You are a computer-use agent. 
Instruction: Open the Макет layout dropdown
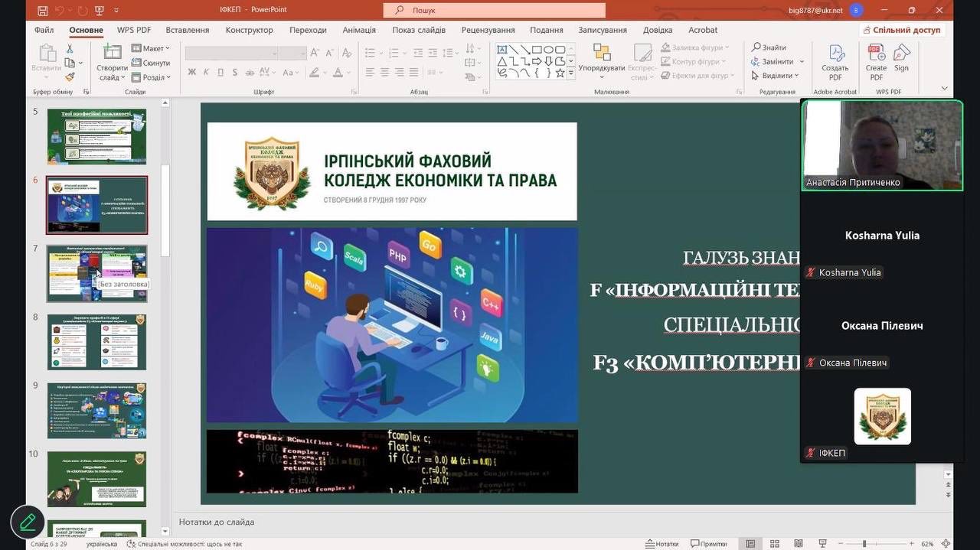(151, 48)
